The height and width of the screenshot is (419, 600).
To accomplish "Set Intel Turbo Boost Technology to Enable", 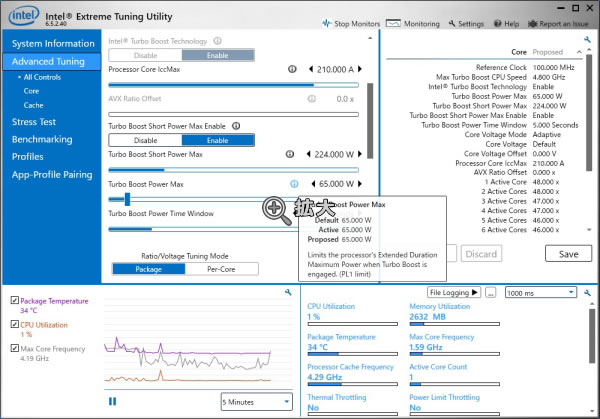I will click(218, 55).
